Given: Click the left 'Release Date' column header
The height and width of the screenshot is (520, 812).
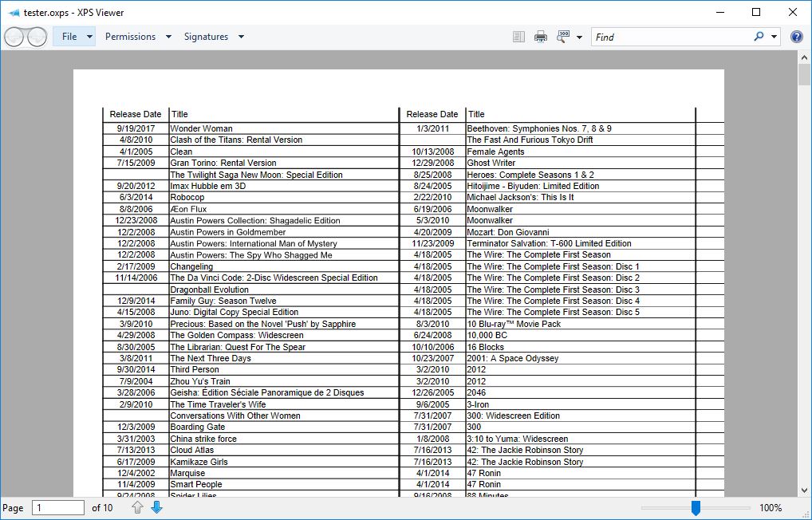Looking at the screenshot, I should (x=136, y=115).
